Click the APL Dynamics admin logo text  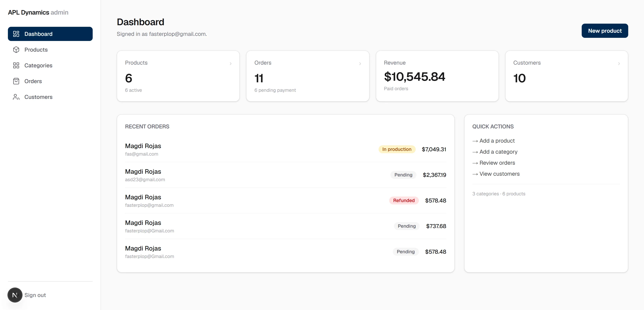(38, 12)
